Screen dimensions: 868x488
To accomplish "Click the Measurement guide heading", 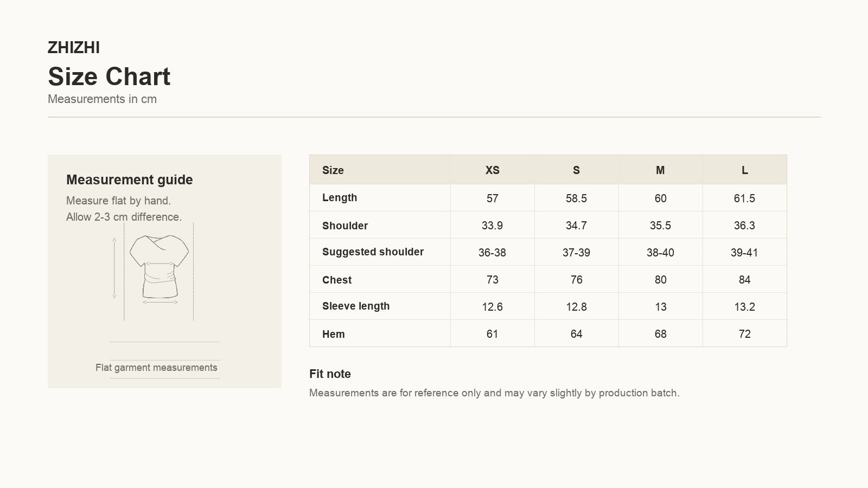I will (x=130, y=179).
